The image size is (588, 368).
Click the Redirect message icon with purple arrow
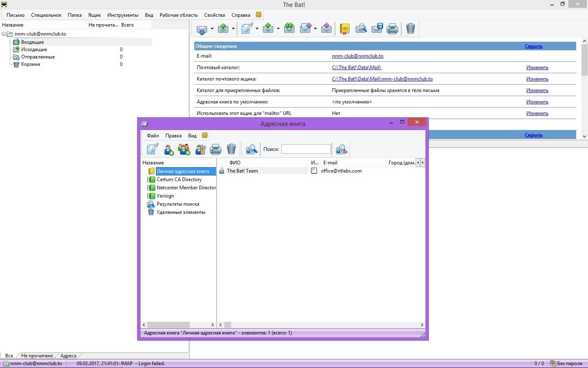[326, 28]
